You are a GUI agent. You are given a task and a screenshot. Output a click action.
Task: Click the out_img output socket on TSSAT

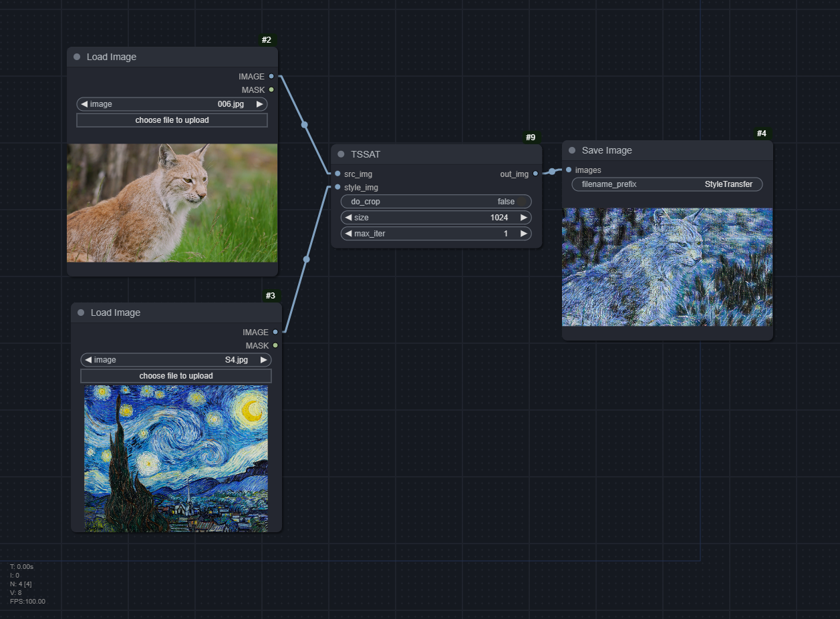click(535, 174)
